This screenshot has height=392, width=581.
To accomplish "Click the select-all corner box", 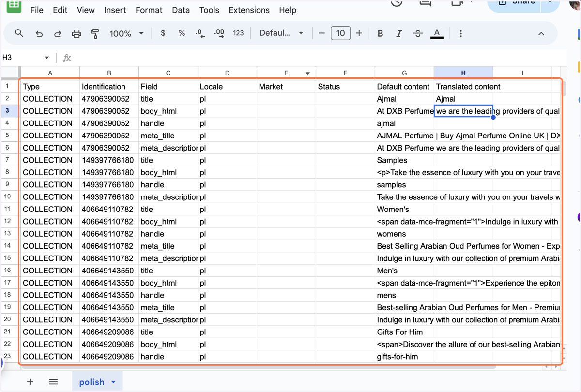I will tap(10, 73).
